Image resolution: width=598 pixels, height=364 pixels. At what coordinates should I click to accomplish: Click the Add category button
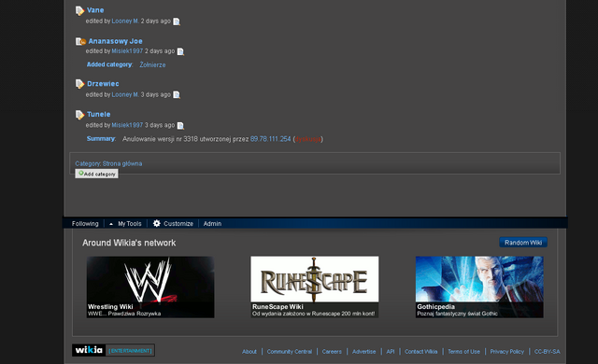96,174
